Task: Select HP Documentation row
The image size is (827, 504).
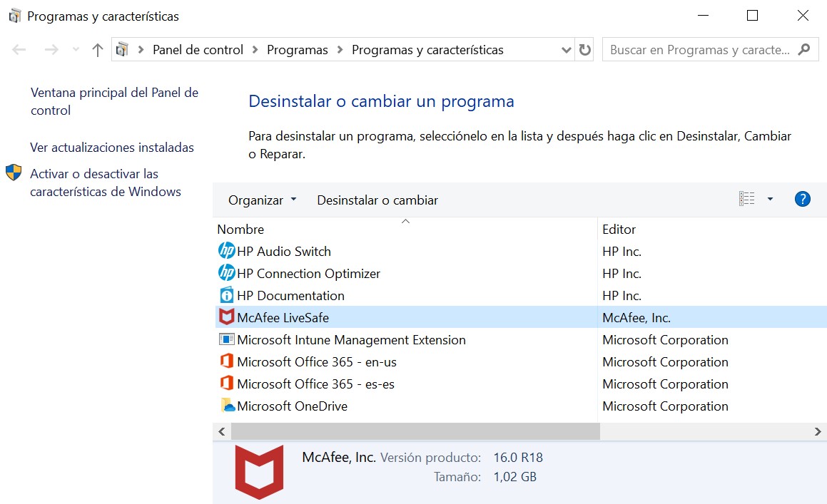Action: (521, 295)
